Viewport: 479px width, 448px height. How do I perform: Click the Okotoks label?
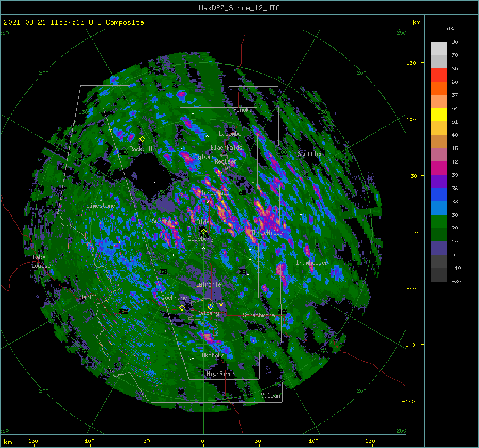point(213,355)
